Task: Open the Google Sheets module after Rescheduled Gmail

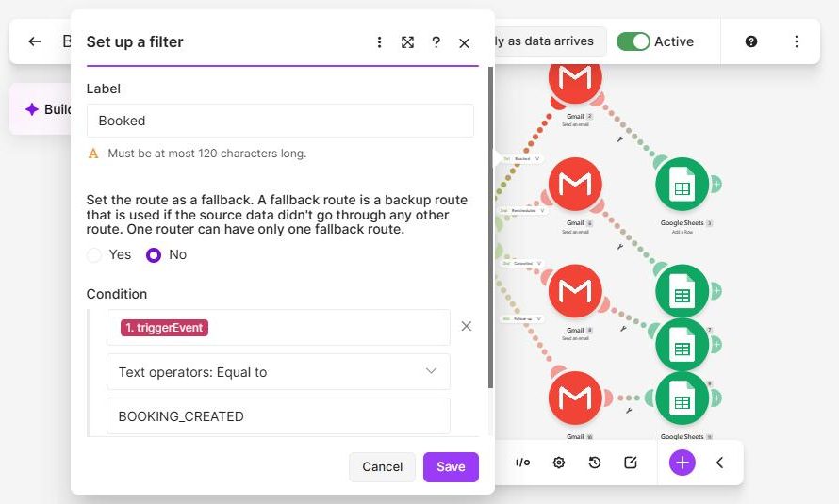Action: 683,290
